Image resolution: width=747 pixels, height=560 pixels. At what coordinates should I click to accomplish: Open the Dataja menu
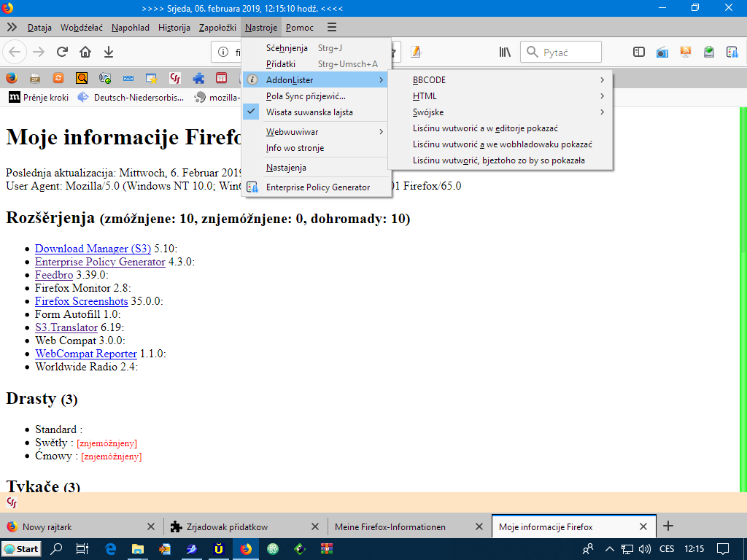tap(39, 28)
